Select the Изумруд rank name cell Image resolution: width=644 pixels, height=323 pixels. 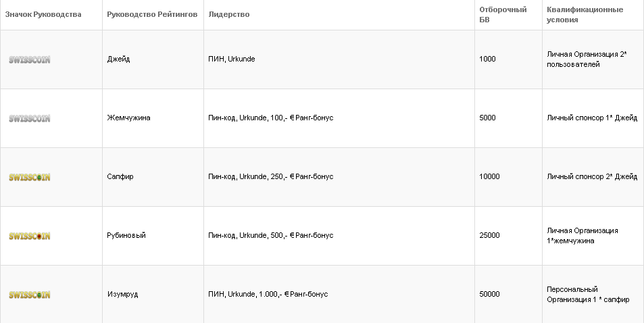pos(123,295)
